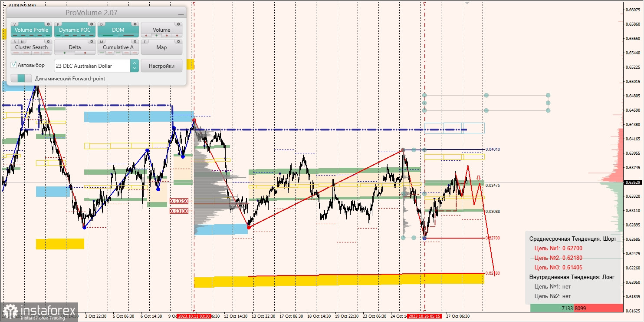Click the M hotkey tab on Cumulative Δ
Screen dimensions: 644x322
pyautogui.click(x=102, y=42)
